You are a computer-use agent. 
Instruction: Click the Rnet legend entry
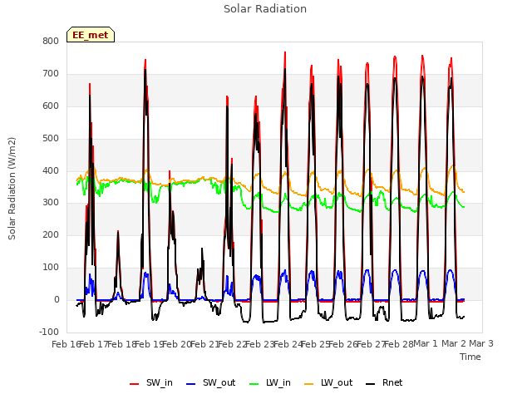click(384, 382)
